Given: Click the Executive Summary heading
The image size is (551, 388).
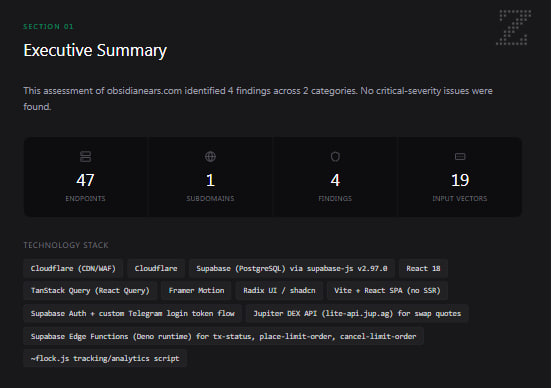Looking at the screenshot, I should (95, 50).
